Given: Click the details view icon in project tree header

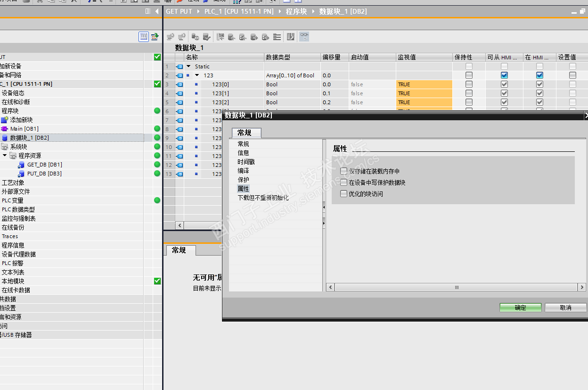Looking at the screenshot, I should [x=144, y=37].
